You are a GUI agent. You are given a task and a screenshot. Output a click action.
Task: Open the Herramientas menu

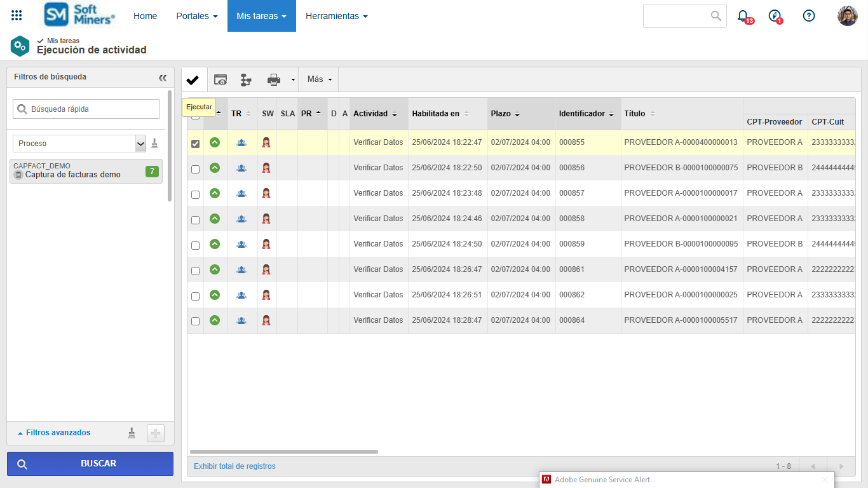click(336, 16)
